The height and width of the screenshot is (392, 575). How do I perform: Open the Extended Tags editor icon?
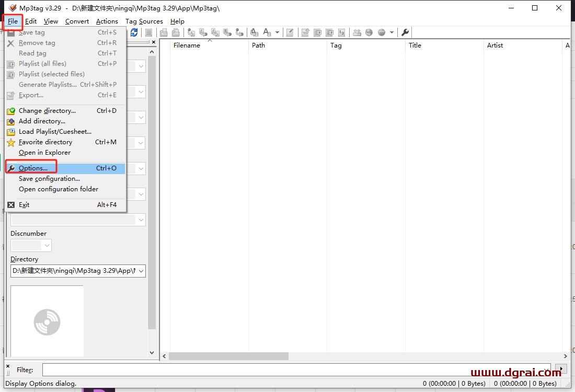pos(290,32)
